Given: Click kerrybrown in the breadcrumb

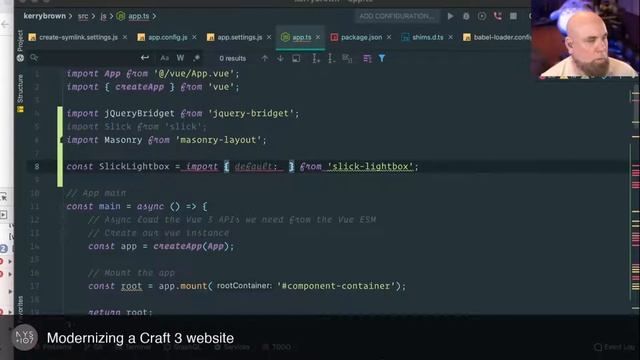Looking at the screenshot, I should (44, 16).
